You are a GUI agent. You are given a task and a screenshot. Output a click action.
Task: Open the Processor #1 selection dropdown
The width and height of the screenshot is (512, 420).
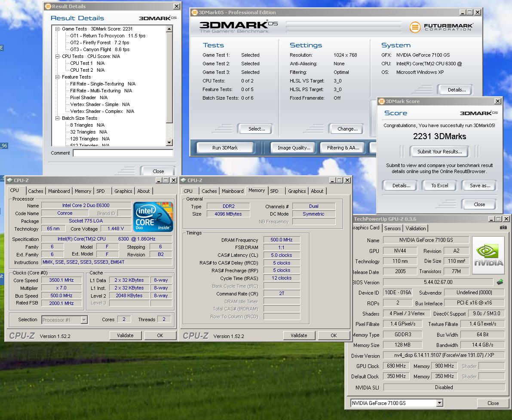pos(84,320)
